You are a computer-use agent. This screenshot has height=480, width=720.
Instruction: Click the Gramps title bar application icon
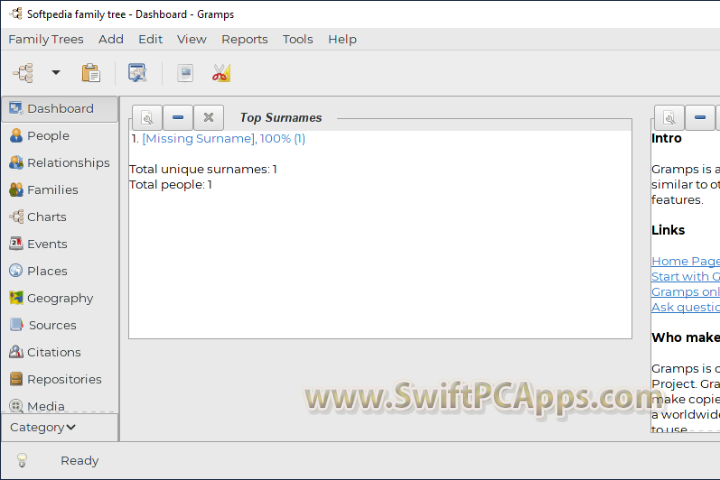[16, 14]
